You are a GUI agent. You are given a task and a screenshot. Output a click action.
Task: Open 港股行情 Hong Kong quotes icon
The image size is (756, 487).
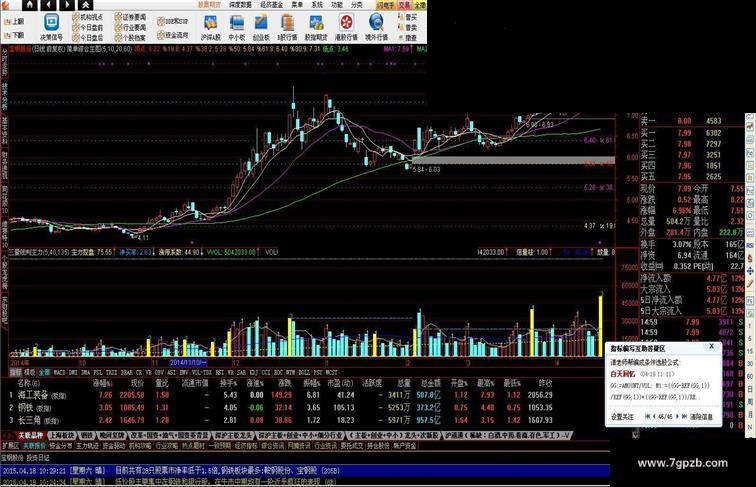point(346,27)
